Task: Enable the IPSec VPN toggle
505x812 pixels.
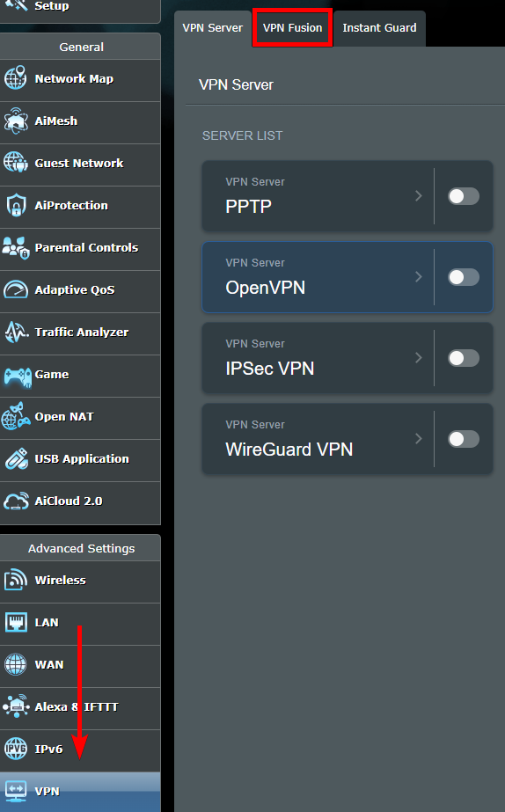Action: coord(464,358)
